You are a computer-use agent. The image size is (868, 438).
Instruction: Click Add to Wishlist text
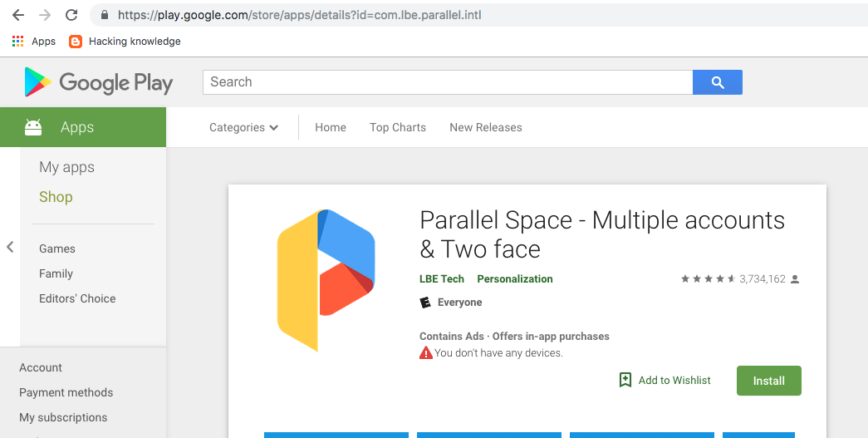point(674,381)
